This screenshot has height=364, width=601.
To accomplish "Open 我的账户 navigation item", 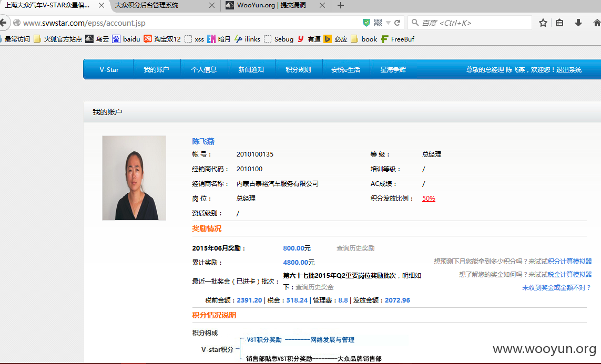I will (156, 70).
